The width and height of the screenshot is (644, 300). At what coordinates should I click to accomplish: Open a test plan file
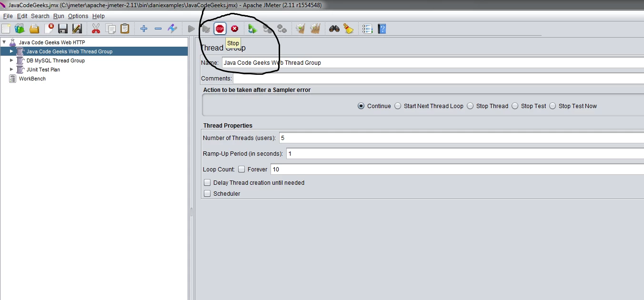tap(34, 29)
